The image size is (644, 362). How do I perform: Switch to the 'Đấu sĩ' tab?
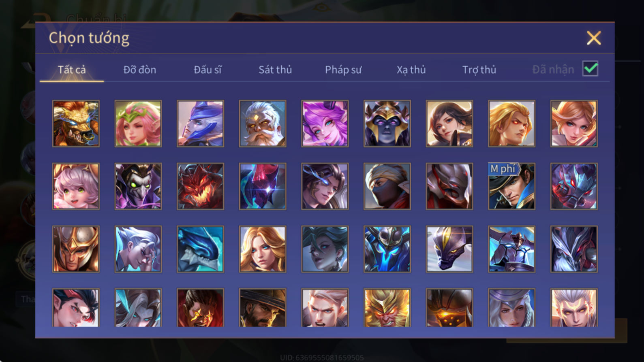(x=208, y=70)
